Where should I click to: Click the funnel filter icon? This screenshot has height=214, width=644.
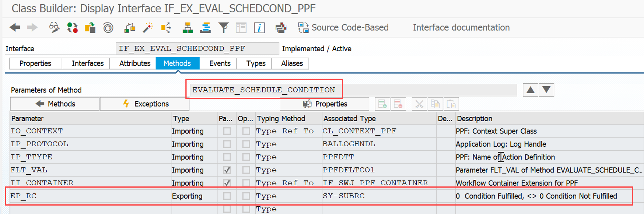[224, 28]
